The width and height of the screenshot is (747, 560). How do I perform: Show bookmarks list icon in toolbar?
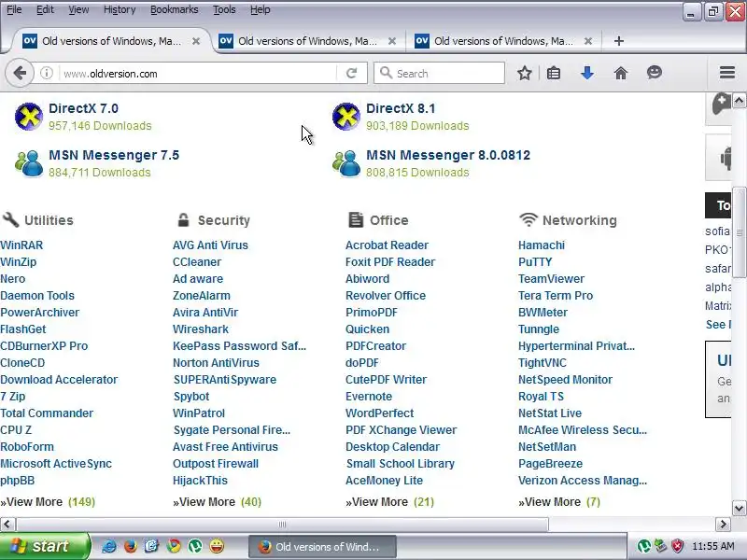[554, 74]
